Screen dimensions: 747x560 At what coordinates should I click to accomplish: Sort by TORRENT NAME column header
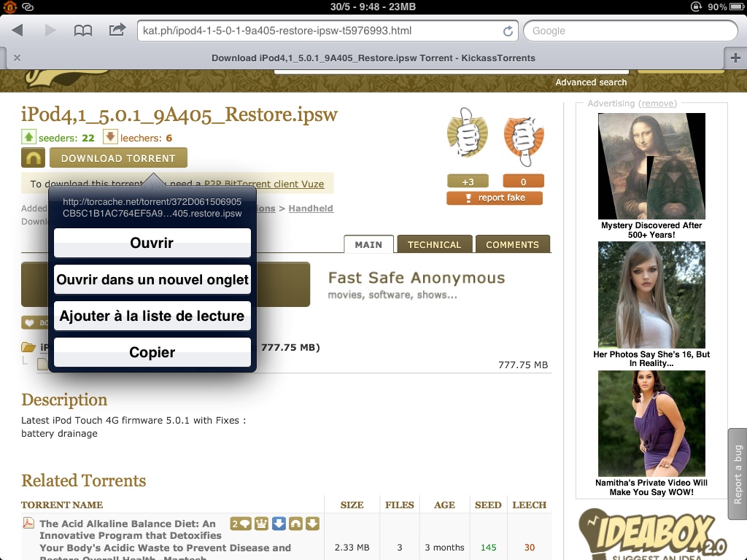62,505
